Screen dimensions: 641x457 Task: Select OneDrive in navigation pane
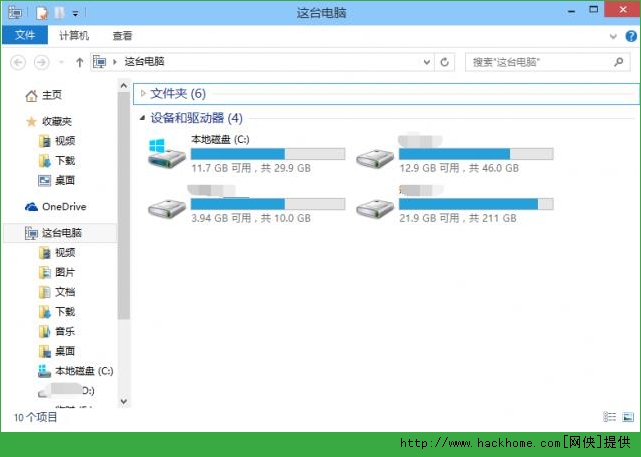pyautogui.click(x=64, y=207)
